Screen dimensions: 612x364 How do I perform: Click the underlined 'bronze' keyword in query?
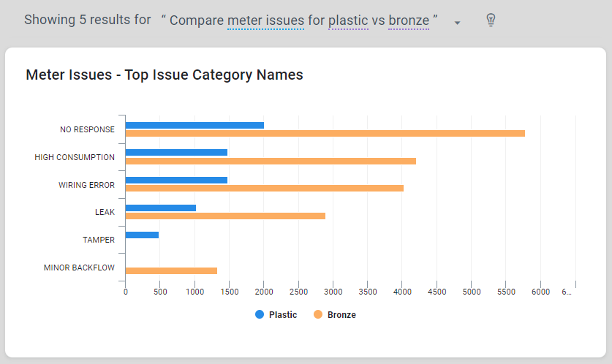(x=409, y=20)
